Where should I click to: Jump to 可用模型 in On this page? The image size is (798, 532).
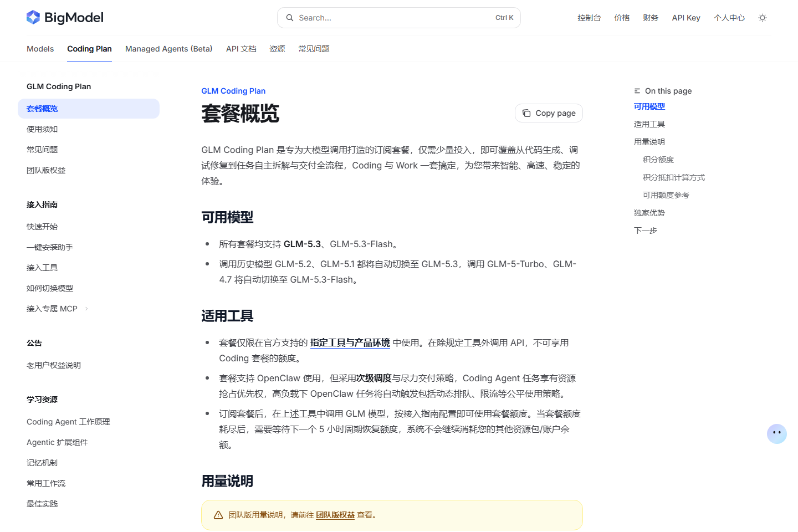[649, 106]
